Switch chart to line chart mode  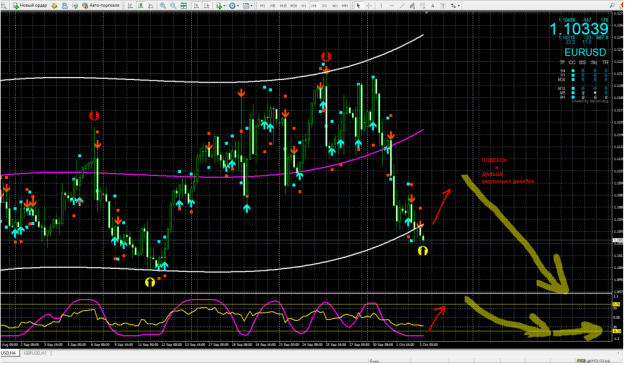[x=151, y=6]
